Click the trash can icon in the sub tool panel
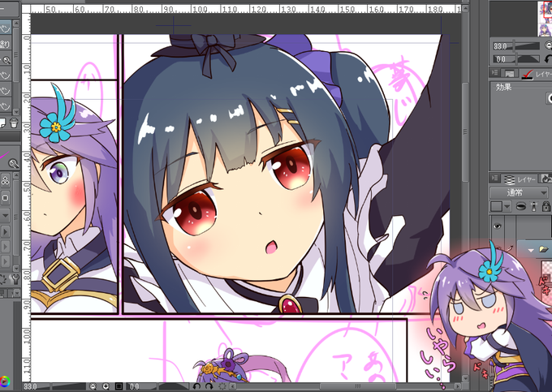The image size is (552, 392). pyautogui.click(x=14, y=123)
